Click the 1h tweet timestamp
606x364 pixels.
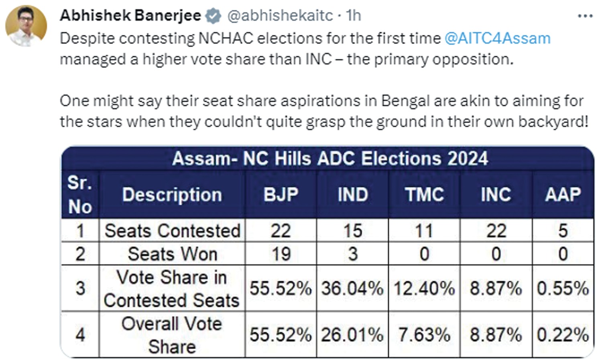[354, 16]
